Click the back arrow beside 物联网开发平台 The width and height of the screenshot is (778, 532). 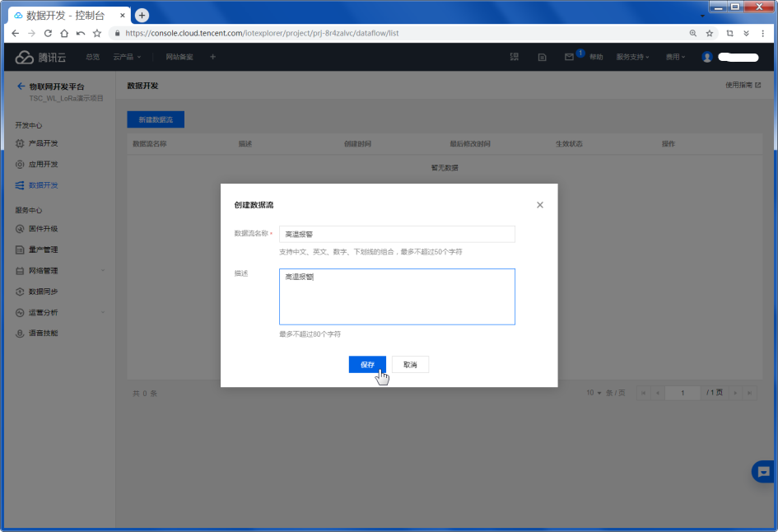coord(21,86)
